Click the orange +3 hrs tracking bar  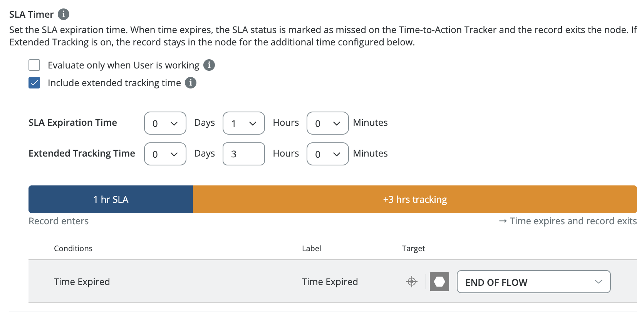coord(415,199)
